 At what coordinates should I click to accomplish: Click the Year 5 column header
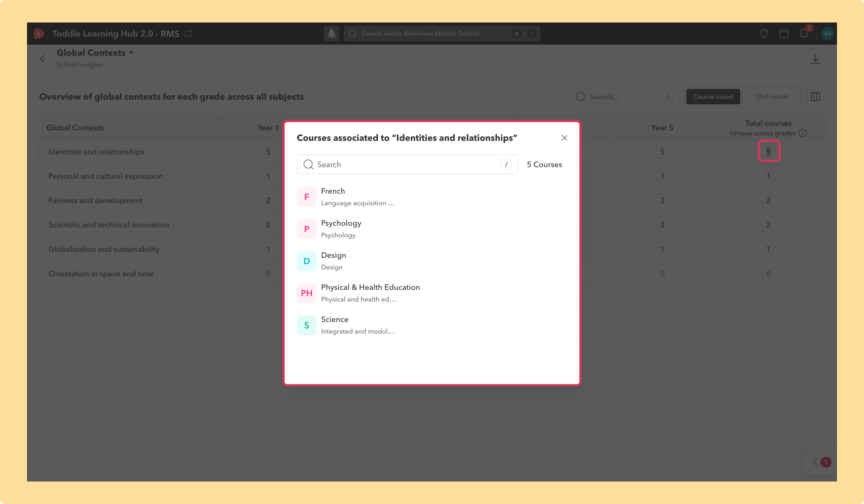coord(662,128)
